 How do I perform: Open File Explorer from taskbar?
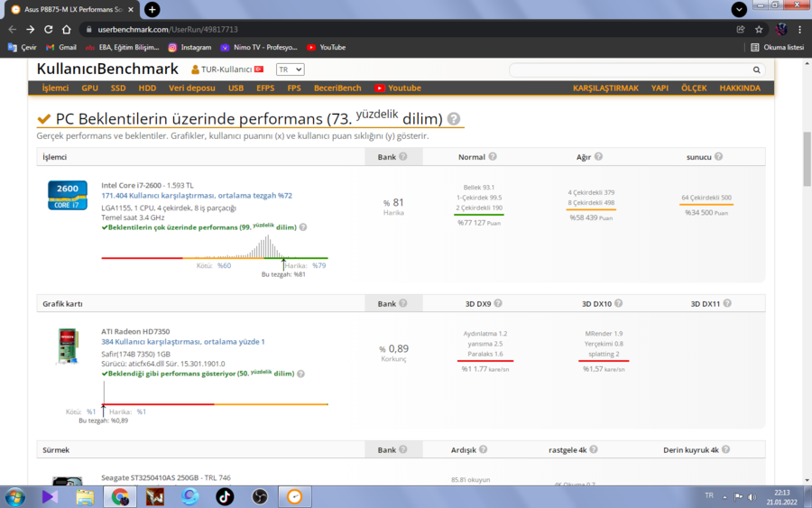(x=85, y=497)
